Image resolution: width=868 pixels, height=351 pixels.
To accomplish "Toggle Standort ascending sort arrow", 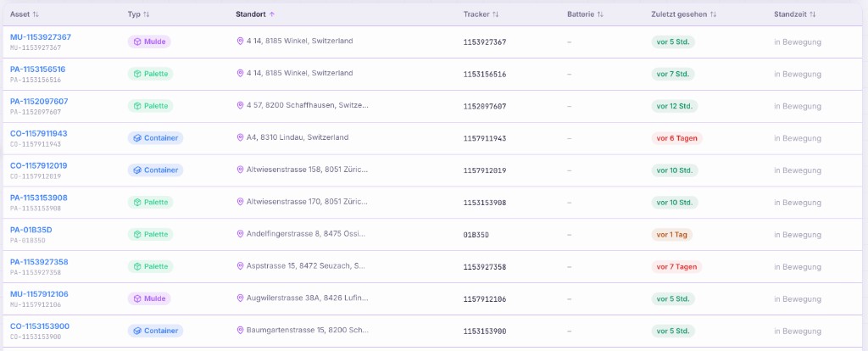I will [272, 14].
